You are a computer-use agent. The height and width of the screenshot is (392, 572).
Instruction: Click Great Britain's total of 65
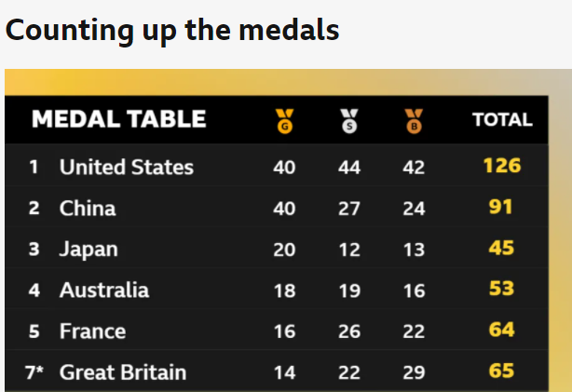click(x=501, y=371)
